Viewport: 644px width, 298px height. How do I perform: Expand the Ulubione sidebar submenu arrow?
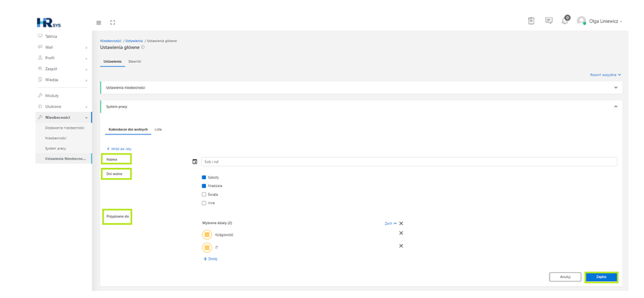[x=86, y=107]
